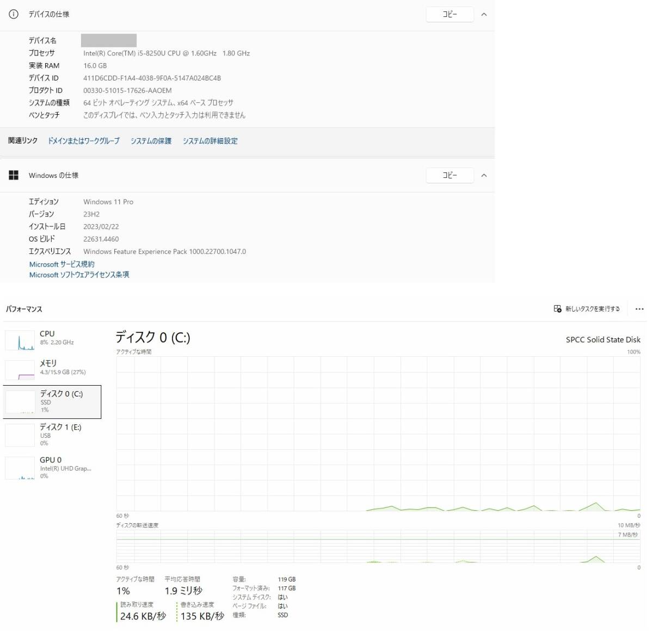The image size is (653, 644).
Task: Select the ディスク 1 (E:) entry label
Action: [x=60, y=427]
